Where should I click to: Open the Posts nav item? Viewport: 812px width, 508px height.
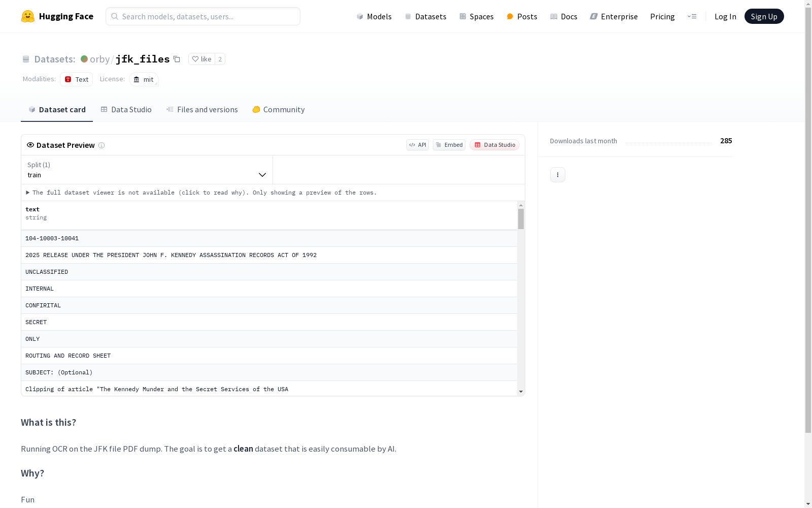(522, 16)
